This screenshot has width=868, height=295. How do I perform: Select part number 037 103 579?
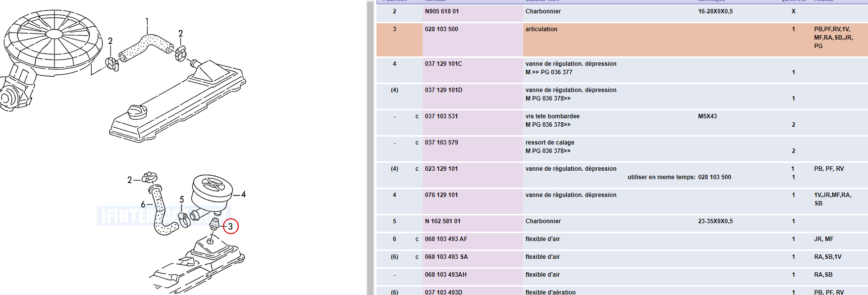[x=441, y=143]
